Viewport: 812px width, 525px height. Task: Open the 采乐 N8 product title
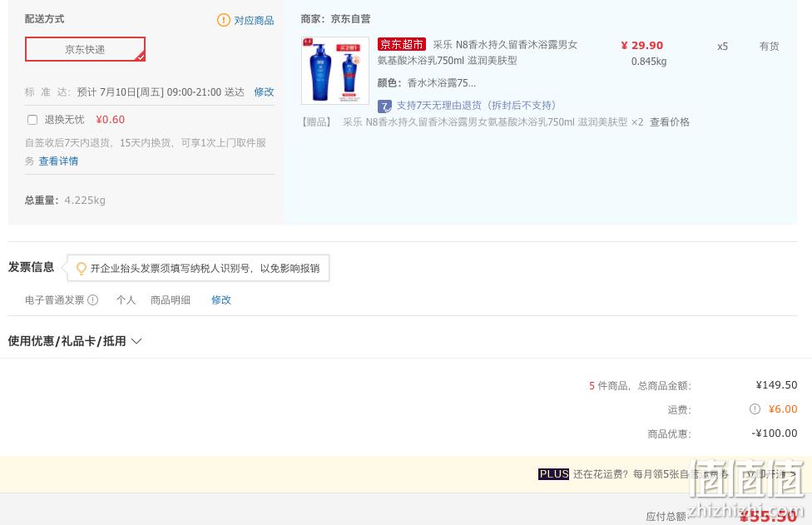click(x=478, y=52)
